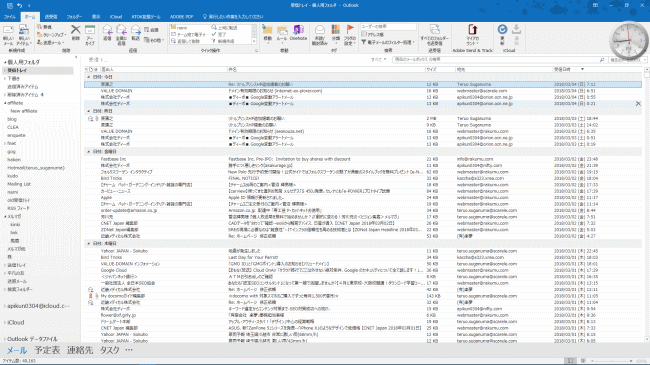Click the Search People input field
The image size is (650, 365).
[x=388, y=27]
